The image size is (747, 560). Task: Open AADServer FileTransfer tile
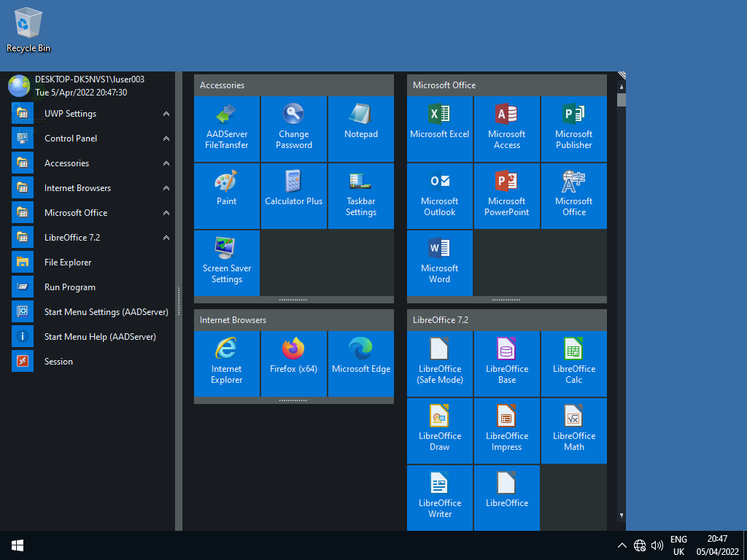pyautogui.click(x=226, y=128)
